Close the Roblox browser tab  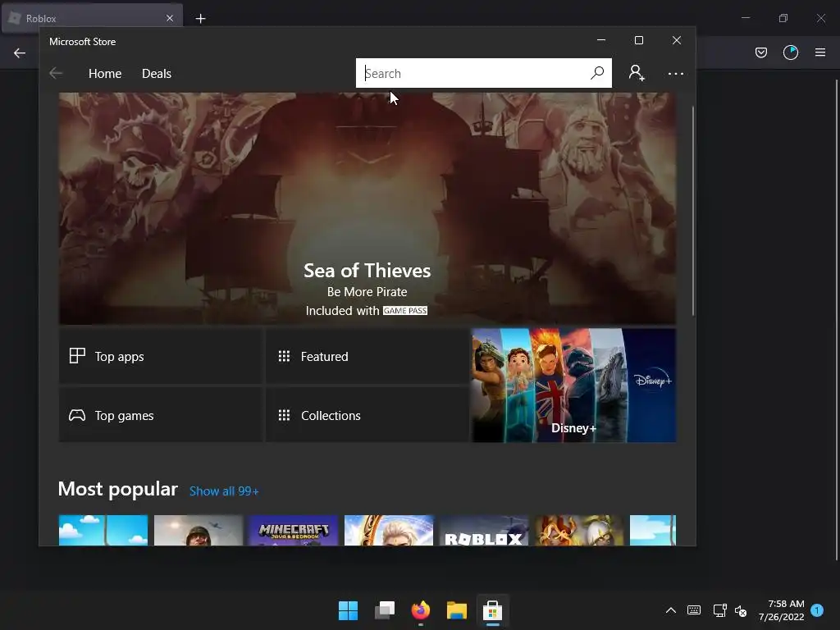(170, 18)
